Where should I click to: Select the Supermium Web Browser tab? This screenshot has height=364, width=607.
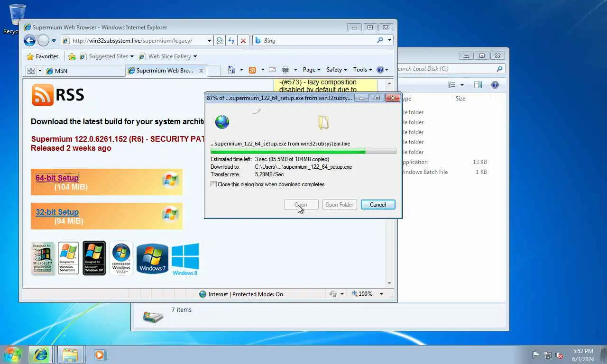tap(161, 71)
